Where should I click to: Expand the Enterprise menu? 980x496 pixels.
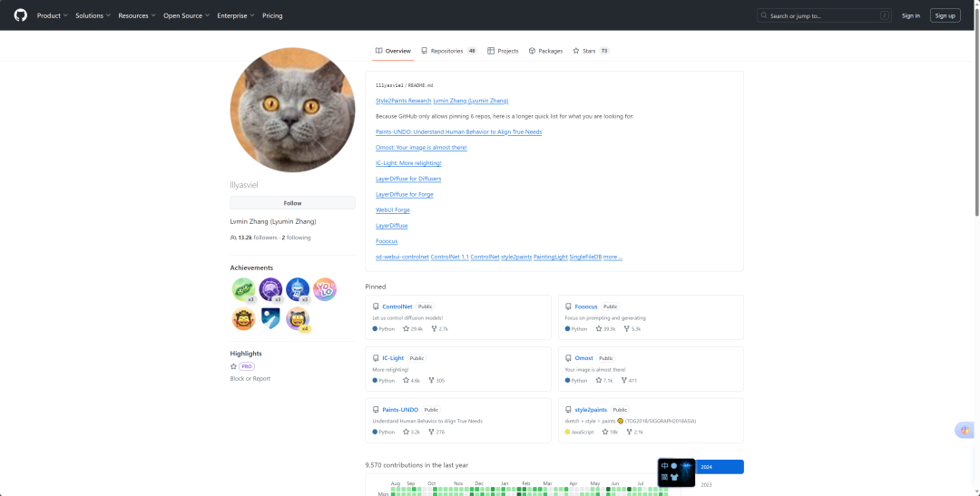tap(236, 15)
